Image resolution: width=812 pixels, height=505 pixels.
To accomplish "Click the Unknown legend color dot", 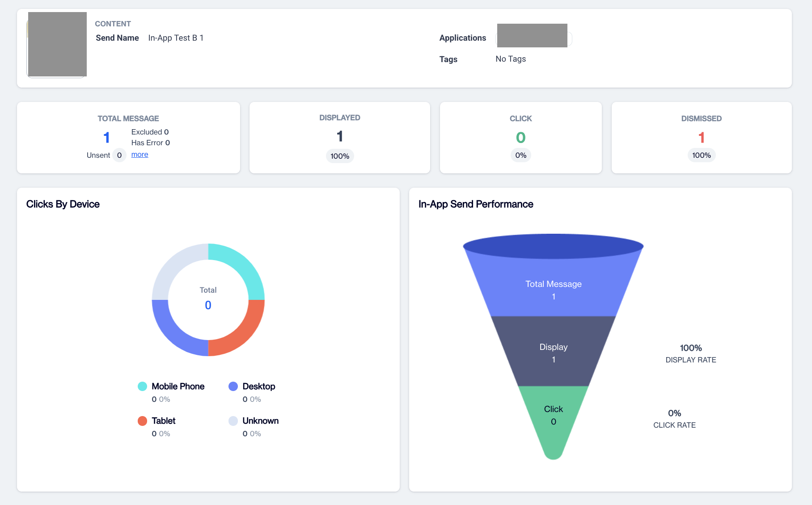I will 233,421.
